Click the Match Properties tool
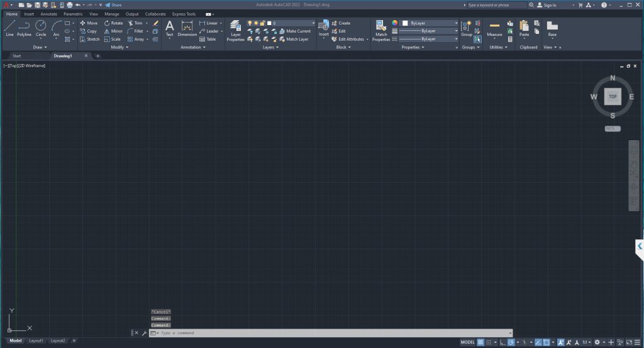This screenshot has height=348, width=644. (381, 30)
